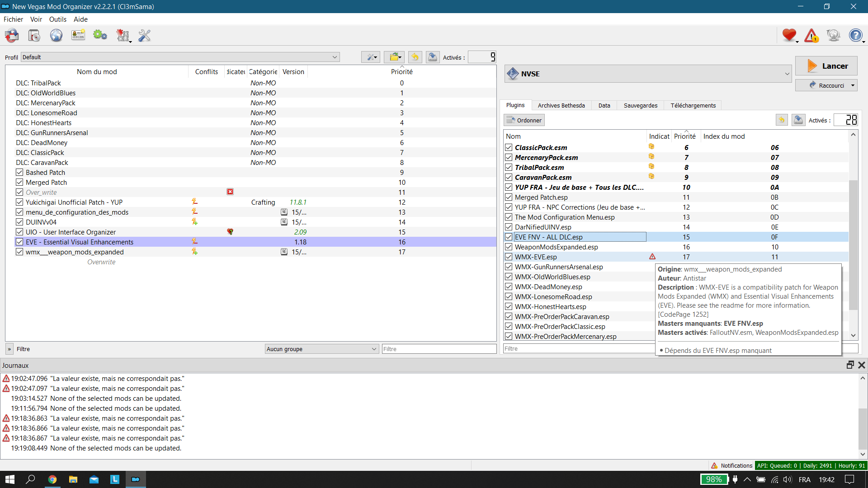Toggle wmx__weapon_mods_expanded mod checkbox

[x=19, y=252]
